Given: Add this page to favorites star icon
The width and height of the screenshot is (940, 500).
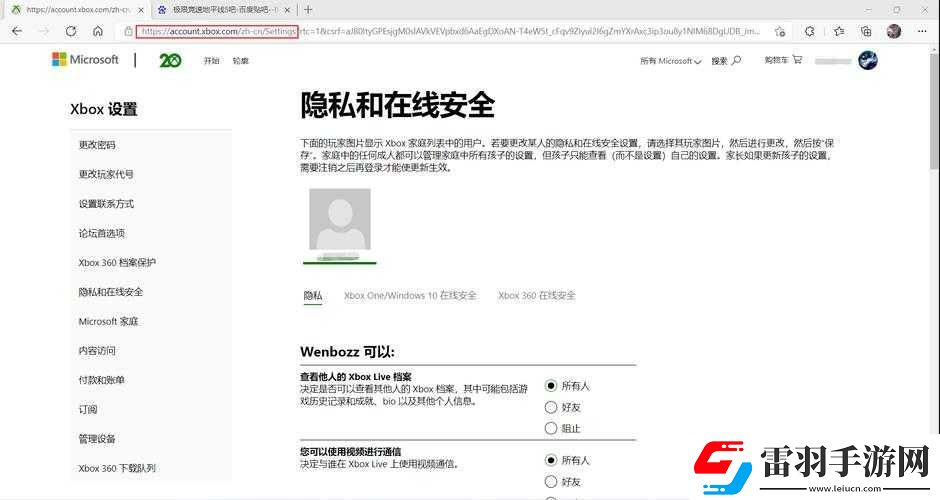Looking at the screenshot, I should [779, 31].
